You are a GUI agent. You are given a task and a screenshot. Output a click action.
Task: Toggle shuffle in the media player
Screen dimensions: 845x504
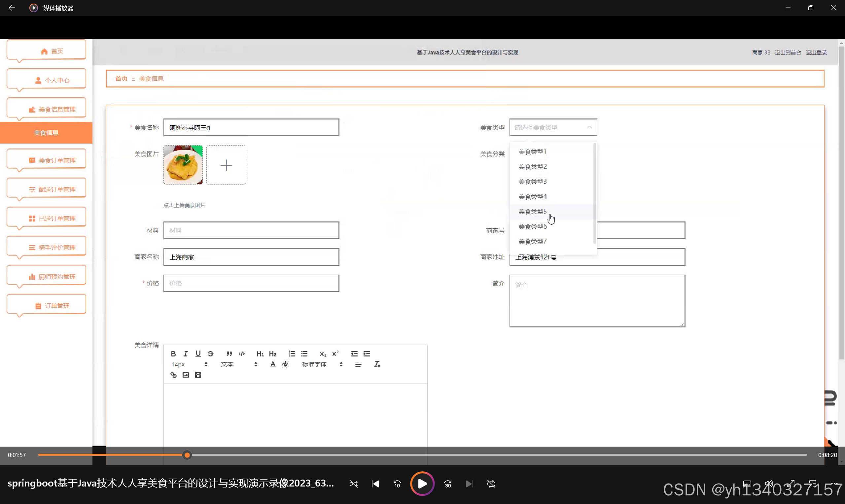[353, 484]
